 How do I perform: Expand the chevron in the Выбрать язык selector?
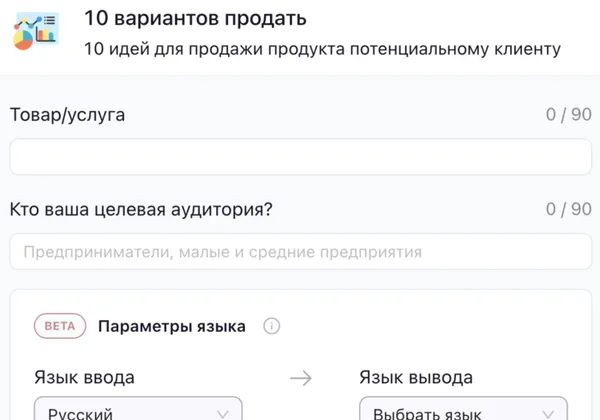(x=546, y=413)
